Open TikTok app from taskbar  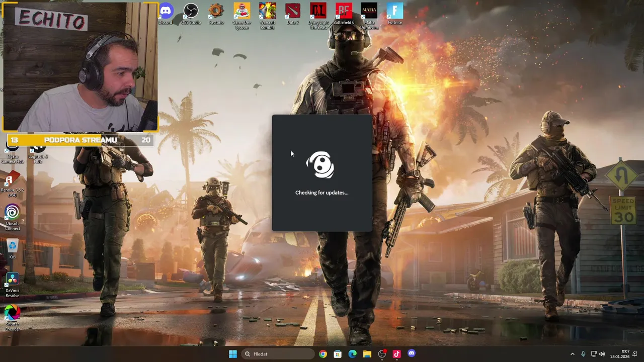(396, 354)
